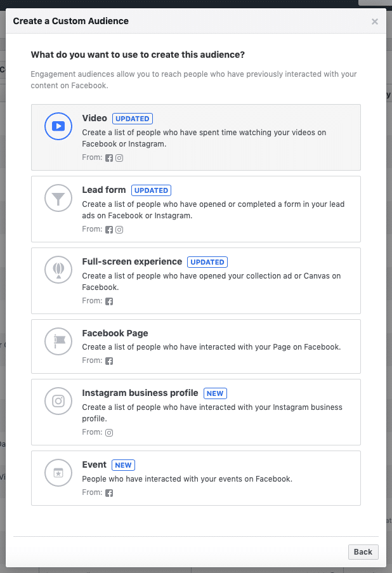This screenshot has height=573, width=392.
Task: Click UPDATED badge beside Full-screen experience
Action: (207, 262)
